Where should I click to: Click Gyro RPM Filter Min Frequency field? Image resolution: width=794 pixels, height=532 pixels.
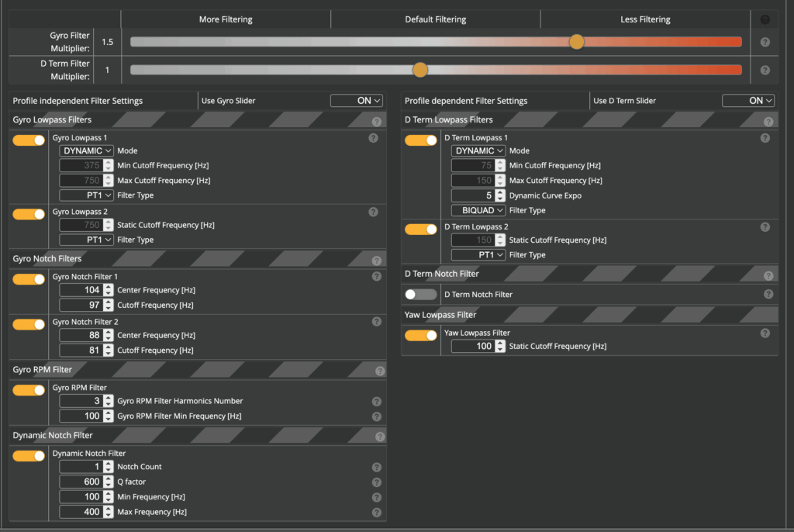click(x=86, y=416)
